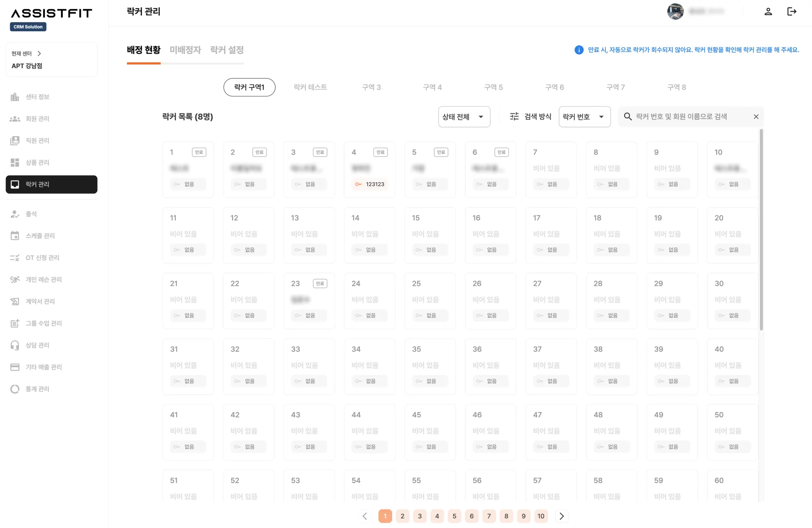
Task: Switch to 락커 테스트 zone
Action: coord(310,87)
